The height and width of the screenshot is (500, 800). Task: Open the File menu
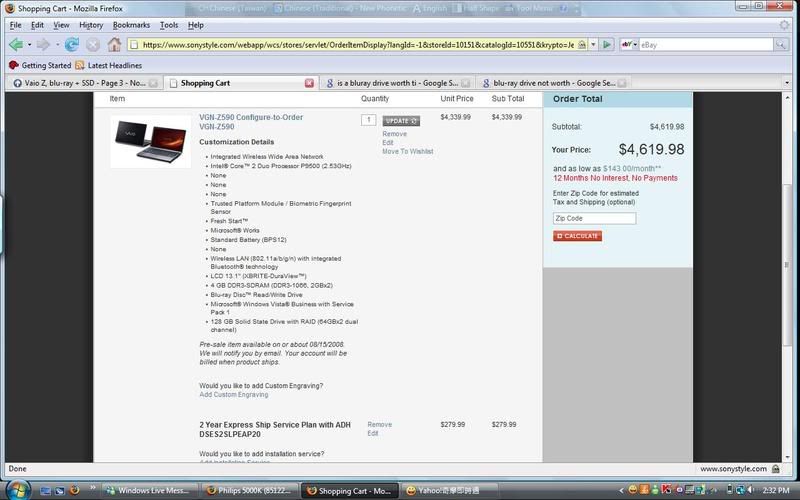click(x=15, y=25)
